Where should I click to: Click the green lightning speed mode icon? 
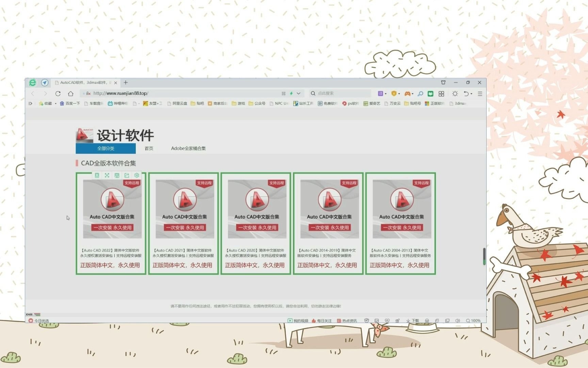291,93
